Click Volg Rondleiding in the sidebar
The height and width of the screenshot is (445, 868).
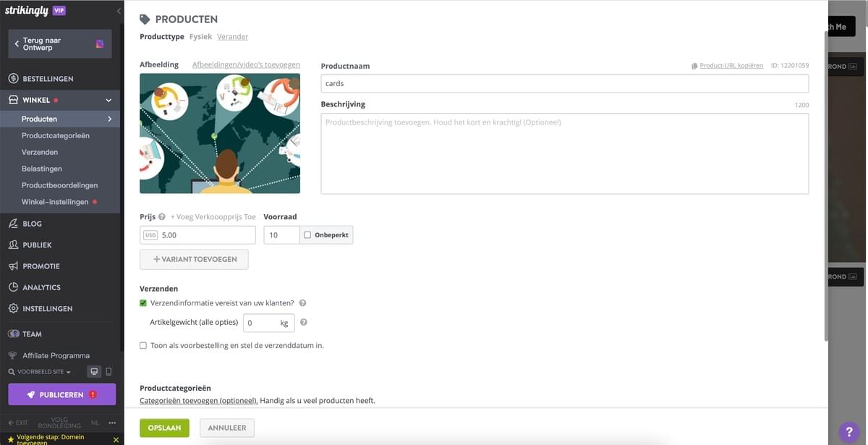click(59, 423)
